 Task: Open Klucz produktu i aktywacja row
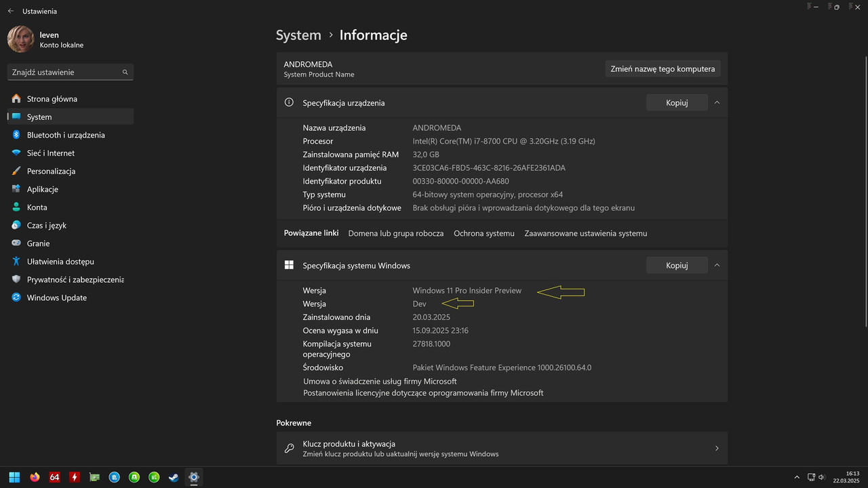point(502,448)
